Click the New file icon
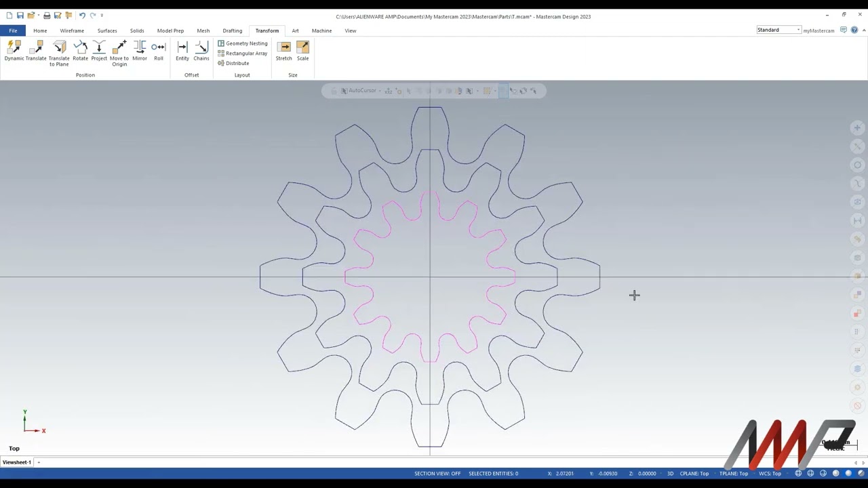 click(9, 15)
